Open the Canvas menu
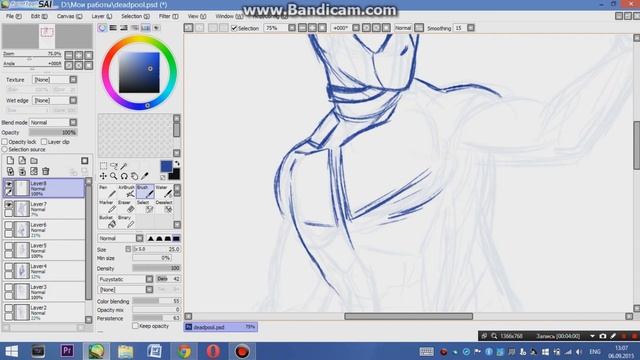Screen dimensions: 640x360 click(x=69, y=16)
